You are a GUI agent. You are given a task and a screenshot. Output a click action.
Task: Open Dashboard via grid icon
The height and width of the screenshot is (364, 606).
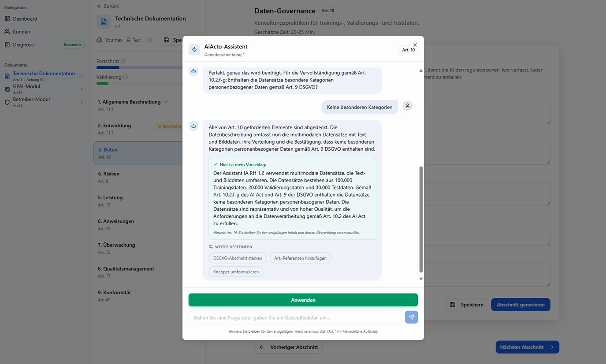click(7, 19)
